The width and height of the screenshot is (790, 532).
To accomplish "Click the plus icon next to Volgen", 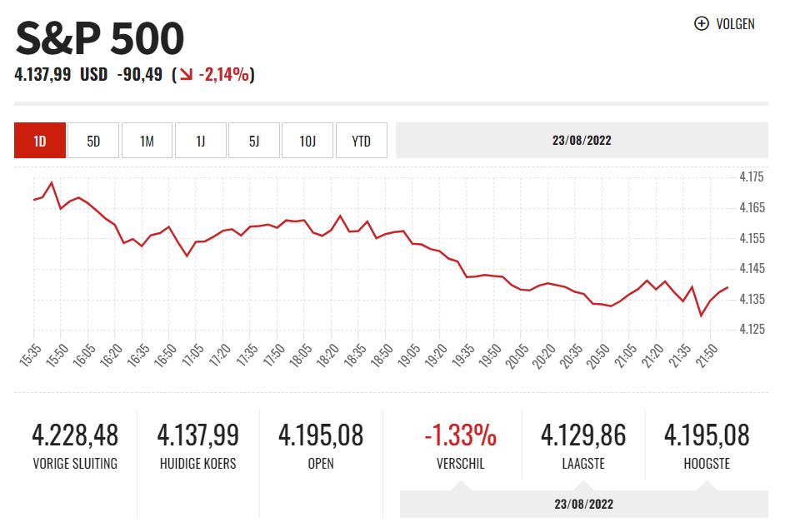I will pos(701,23).
